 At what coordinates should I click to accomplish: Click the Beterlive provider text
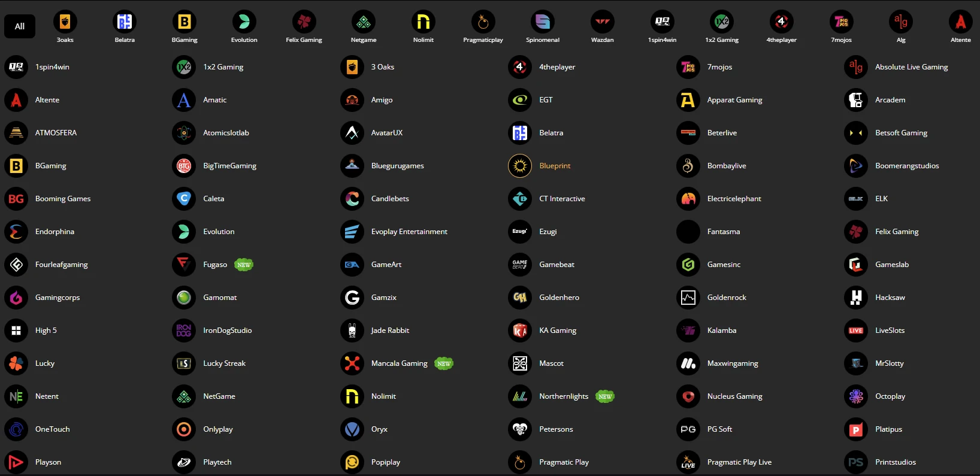722,133
